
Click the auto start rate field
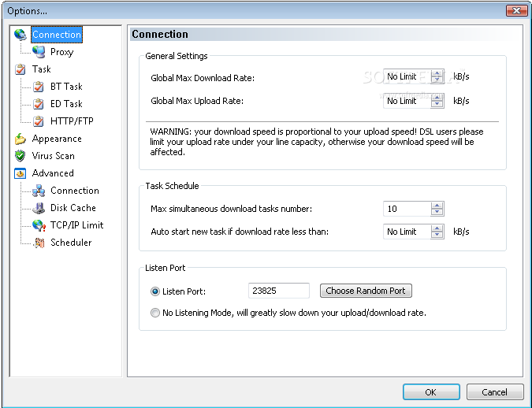coord(407,232)
